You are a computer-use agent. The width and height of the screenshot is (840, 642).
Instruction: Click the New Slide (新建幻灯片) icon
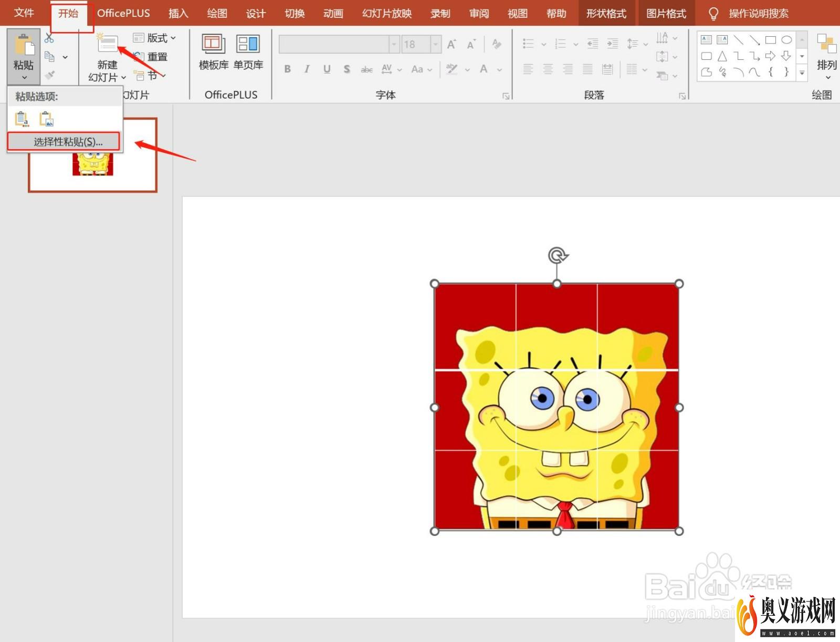coord(107,44)
